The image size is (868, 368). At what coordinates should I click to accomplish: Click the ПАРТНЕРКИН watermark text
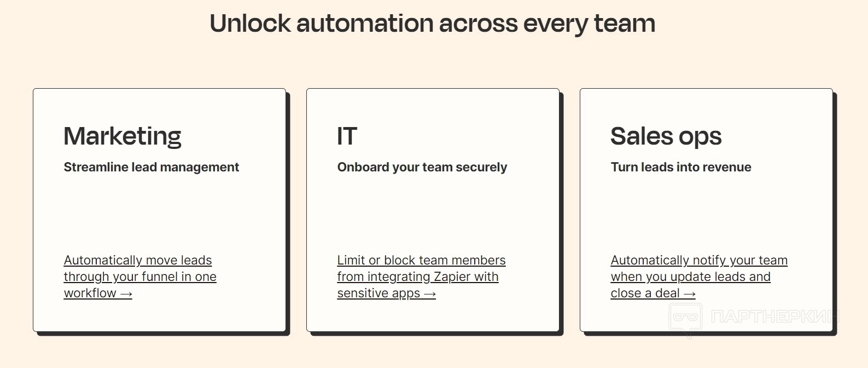tap(774, 317)
